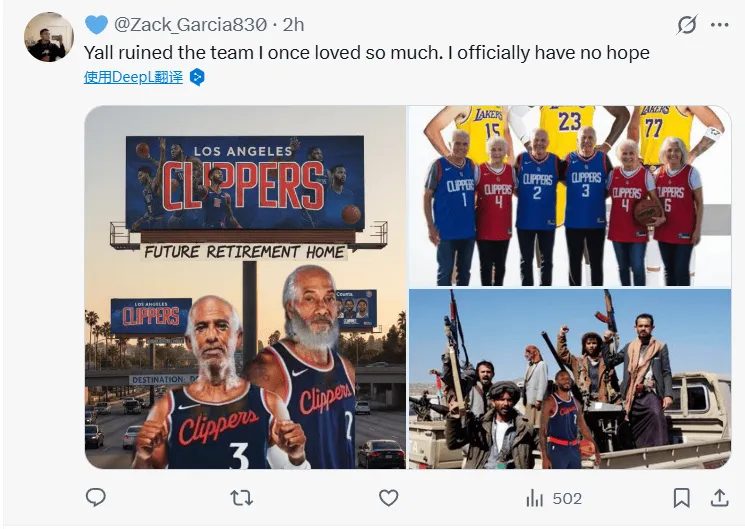Click the Future Retirement Home sign

[244, 252]
